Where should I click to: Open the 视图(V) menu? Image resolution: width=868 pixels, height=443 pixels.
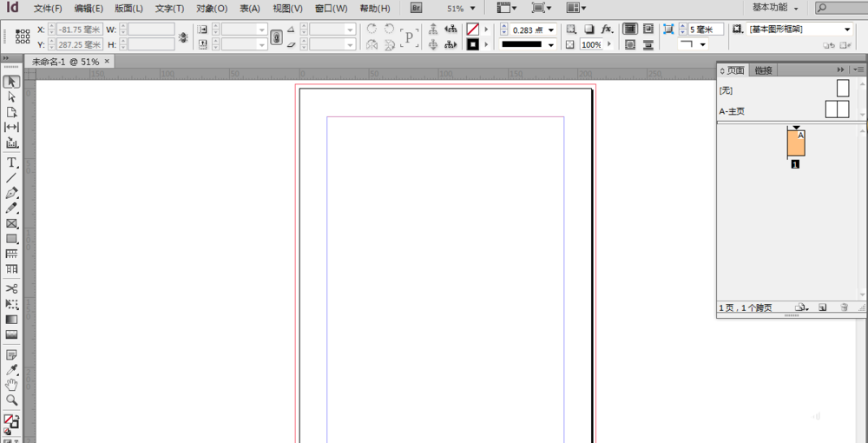(x=288, y=9)
